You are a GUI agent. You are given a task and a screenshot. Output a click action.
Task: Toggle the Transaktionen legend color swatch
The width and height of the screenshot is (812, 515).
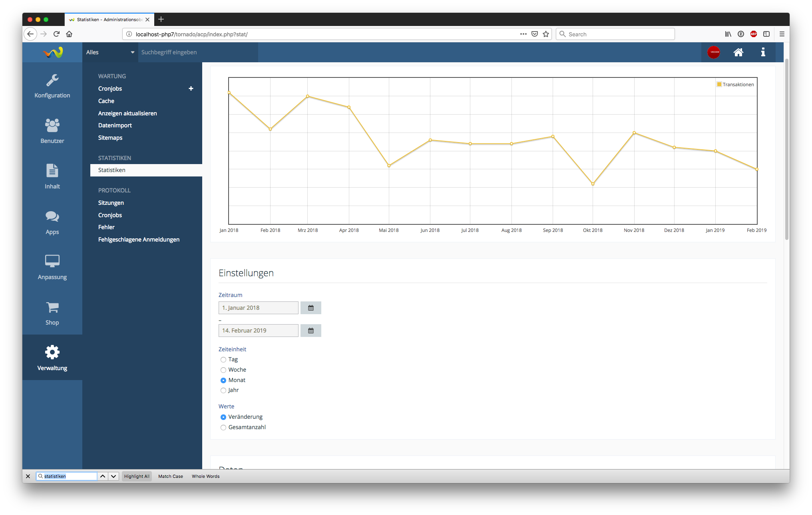(719, 84)
